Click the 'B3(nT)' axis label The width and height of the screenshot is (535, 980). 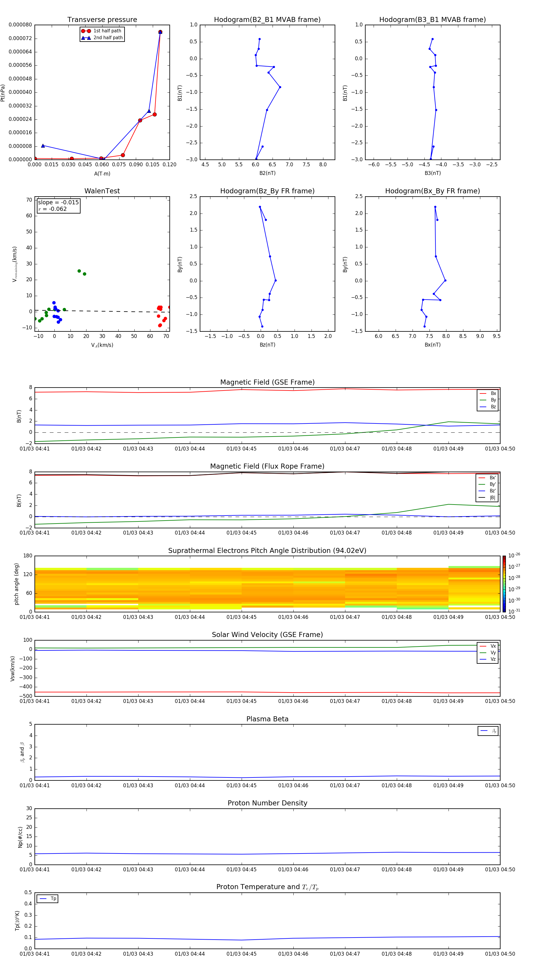click(432, 173)
